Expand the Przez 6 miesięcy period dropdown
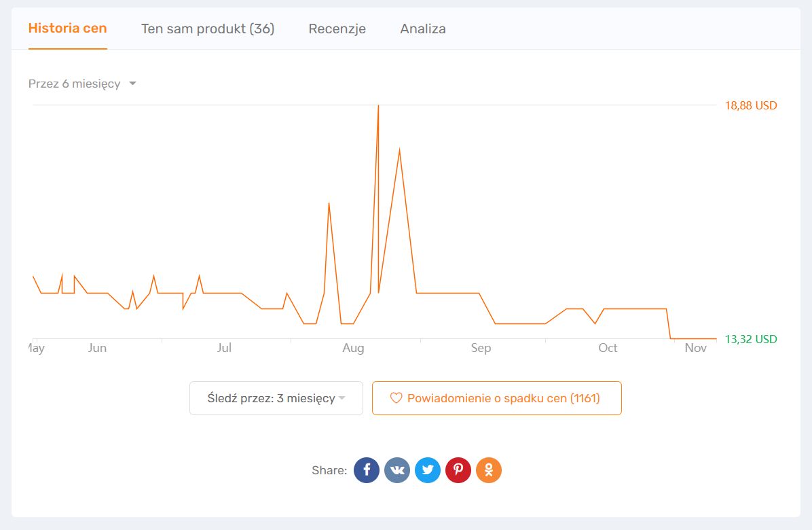The image size is (812, 530). pyautogui.click(x=75, y=84)
